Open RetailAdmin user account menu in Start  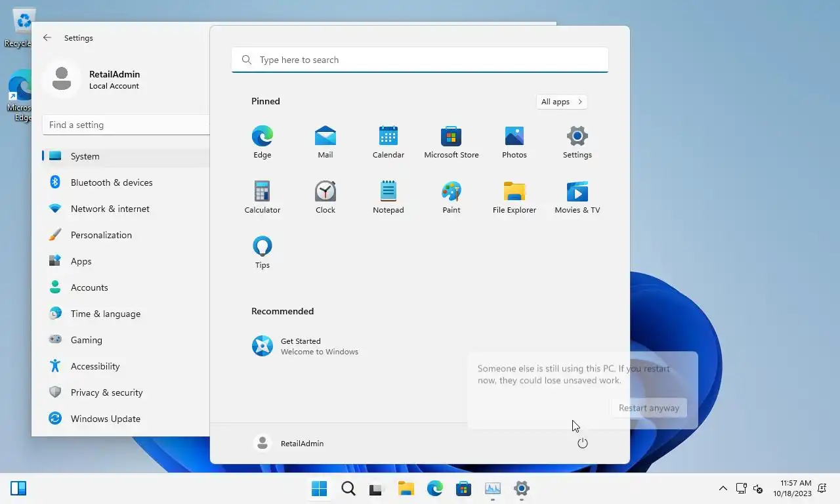click(289, 444)
